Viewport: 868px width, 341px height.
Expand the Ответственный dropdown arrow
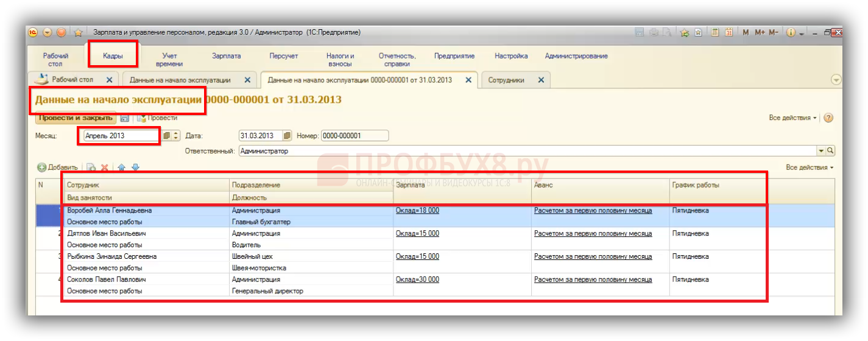pos(821,150)
